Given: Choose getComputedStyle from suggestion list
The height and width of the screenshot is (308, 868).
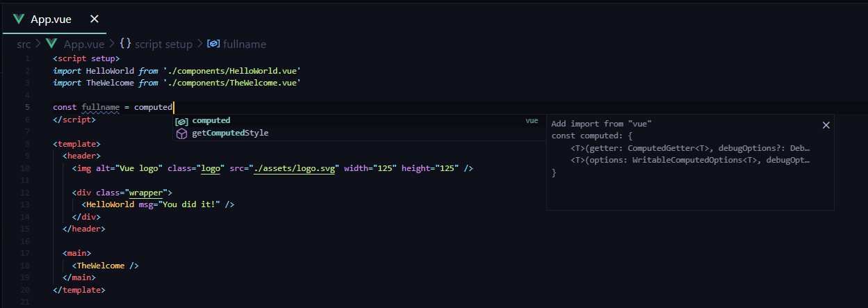Looking at the screenshot, I should 230,133.
